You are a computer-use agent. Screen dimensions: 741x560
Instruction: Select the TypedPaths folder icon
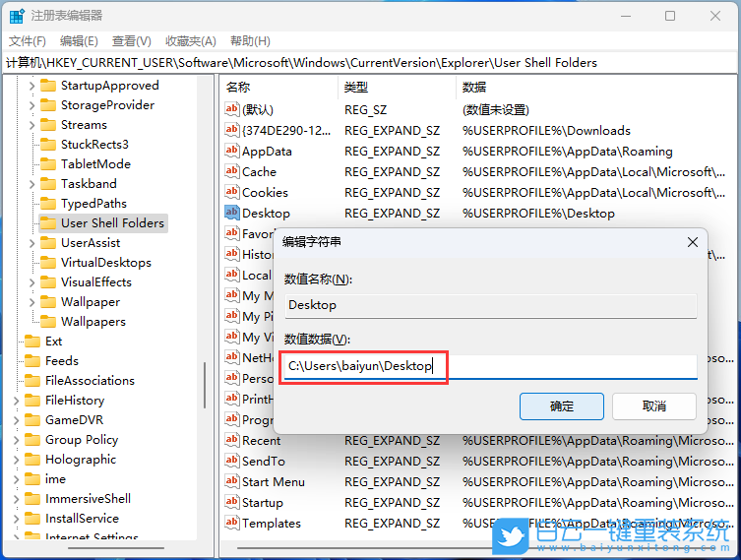(x=48, y=203)
